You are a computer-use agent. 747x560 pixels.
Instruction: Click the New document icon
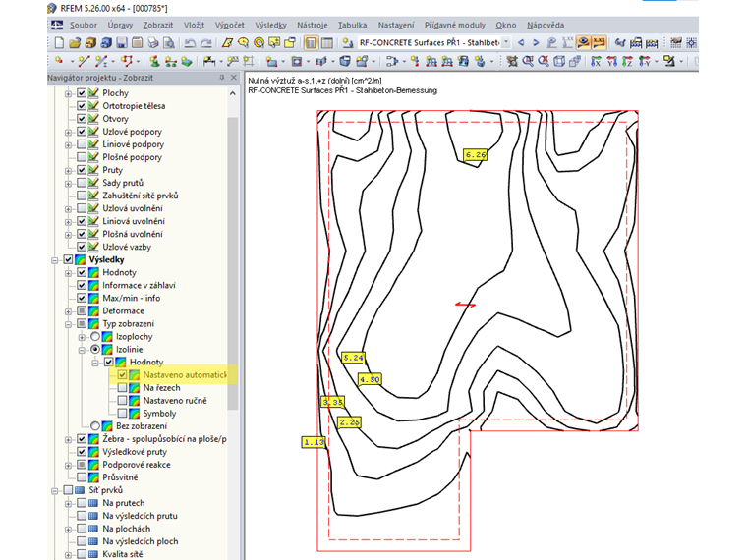coord(59,43)
